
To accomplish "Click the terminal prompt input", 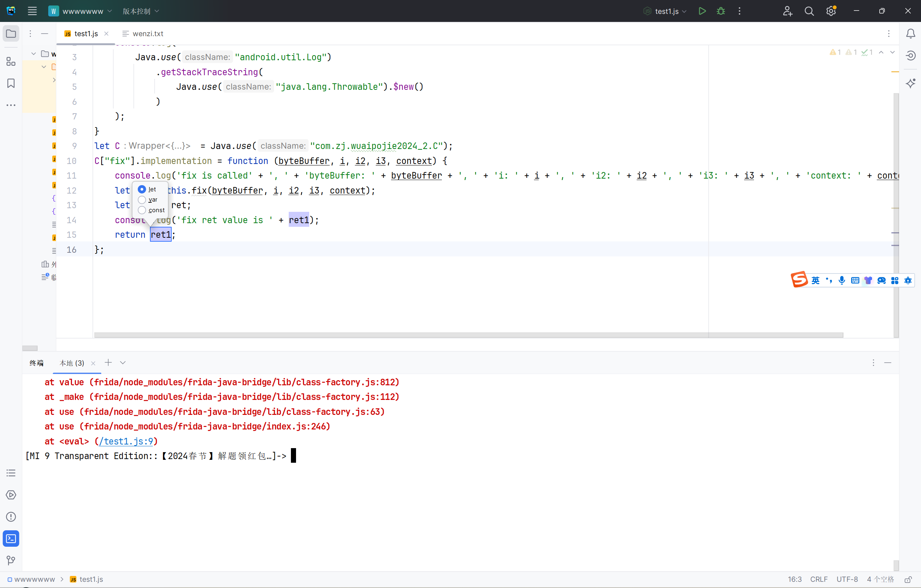I will [293, 456].
